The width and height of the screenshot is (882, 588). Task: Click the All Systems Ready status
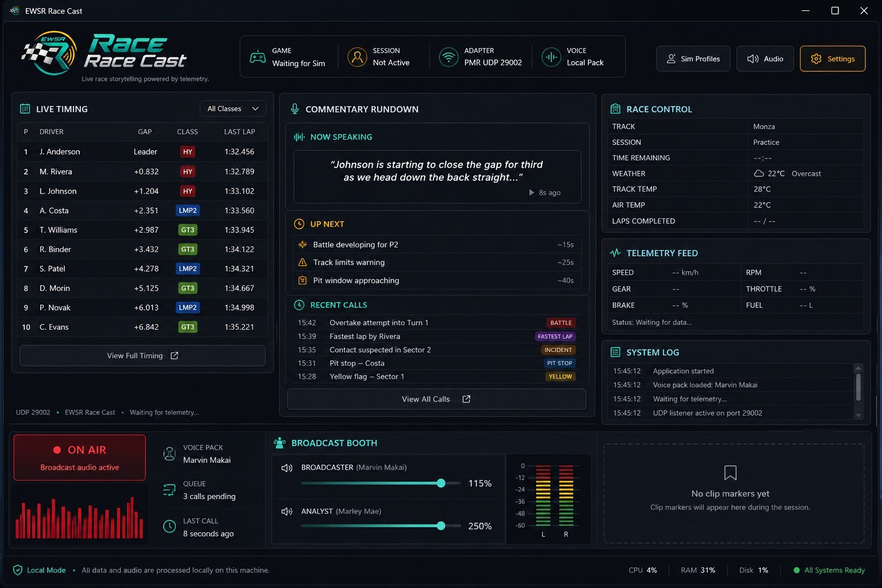click(x=829, y=570)
